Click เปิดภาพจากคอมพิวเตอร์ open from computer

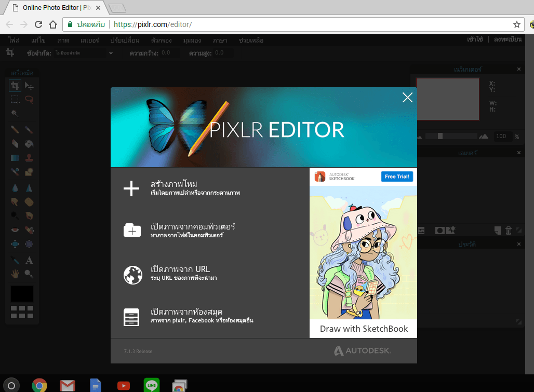(x=180, y=231)
